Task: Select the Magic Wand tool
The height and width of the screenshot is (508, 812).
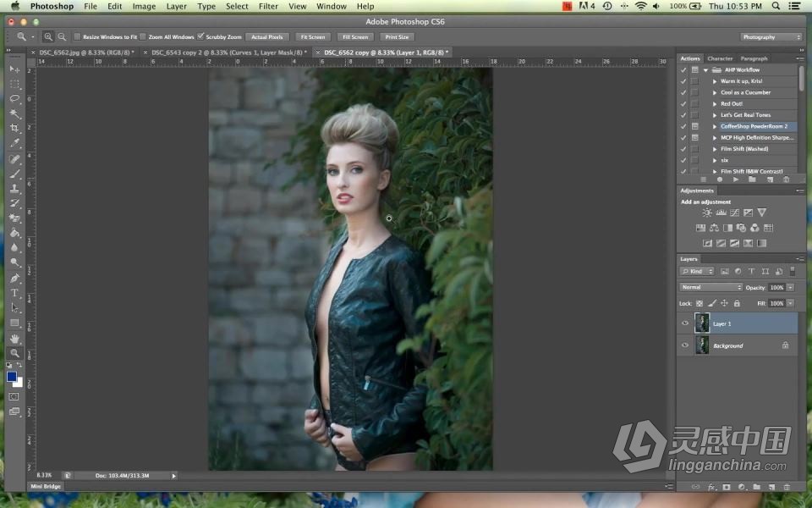Action: [x=14, y=113]
